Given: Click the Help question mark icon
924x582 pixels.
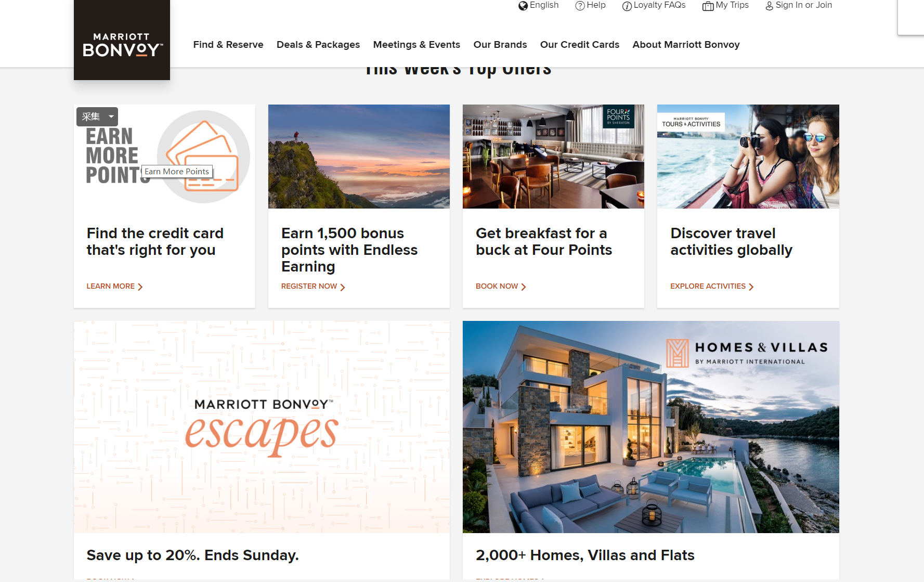Looking at the screenshot, I should [580, 6].
